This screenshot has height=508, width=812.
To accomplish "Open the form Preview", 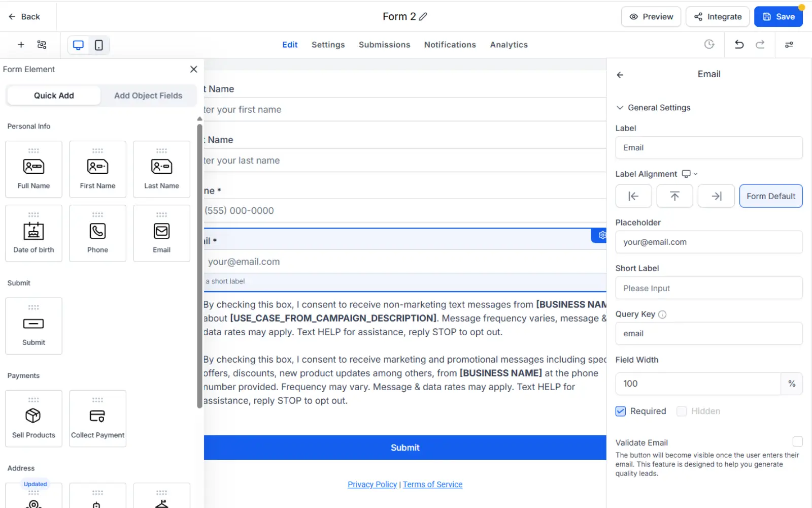I will [651, 17].
